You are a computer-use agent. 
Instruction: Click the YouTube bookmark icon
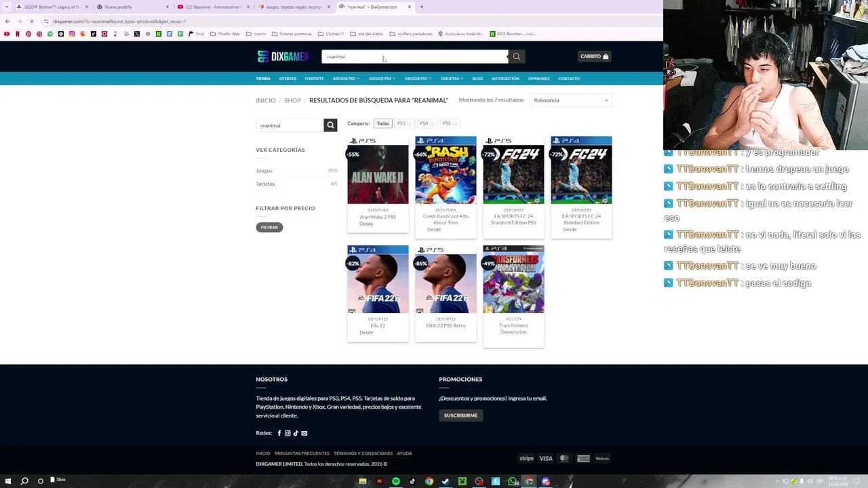[7, 34]
